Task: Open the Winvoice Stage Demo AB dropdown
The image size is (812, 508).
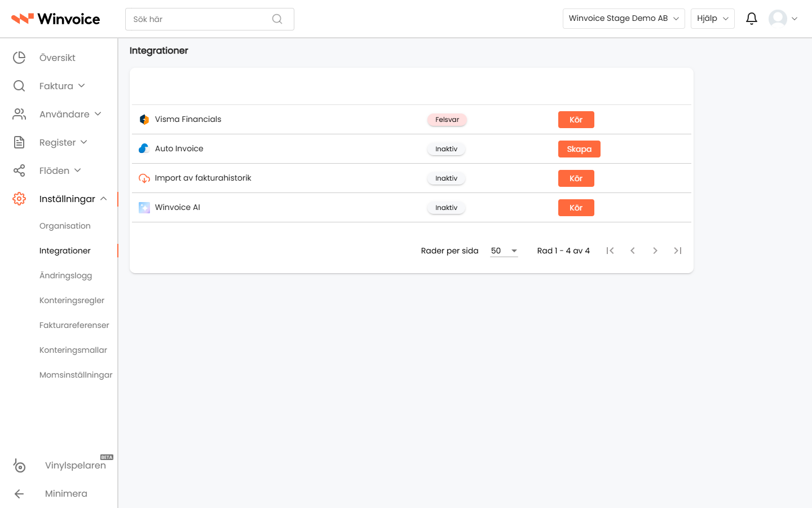Action: [x=624, y=19]
